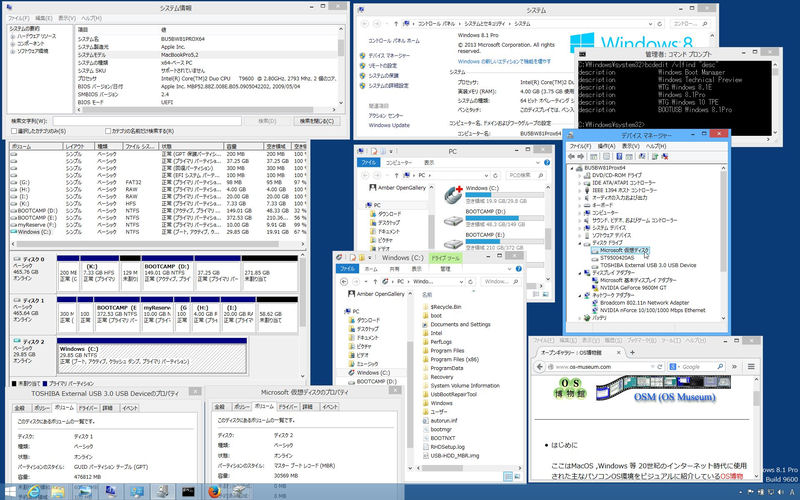800x500 pixels.
Task: Toggle 選択したカテゴリのみ checkbox
Action: point(14,131)
